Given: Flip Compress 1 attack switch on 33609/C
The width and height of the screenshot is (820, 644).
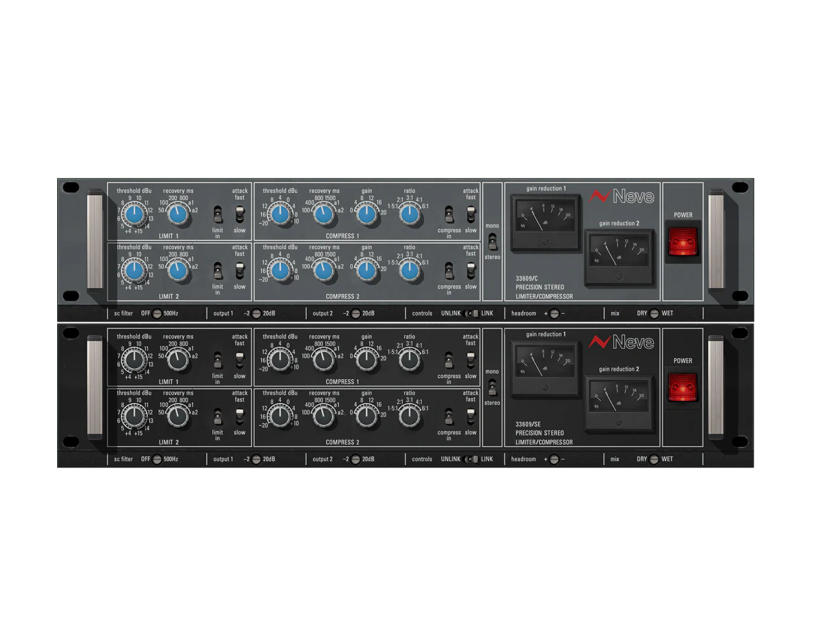Looking at the screenshot, I should point(471,214).
